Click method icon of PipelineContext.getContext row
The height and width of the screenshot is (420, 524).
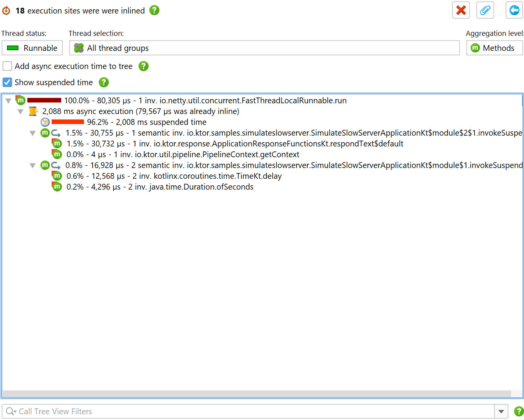click(x=57, y=155)
